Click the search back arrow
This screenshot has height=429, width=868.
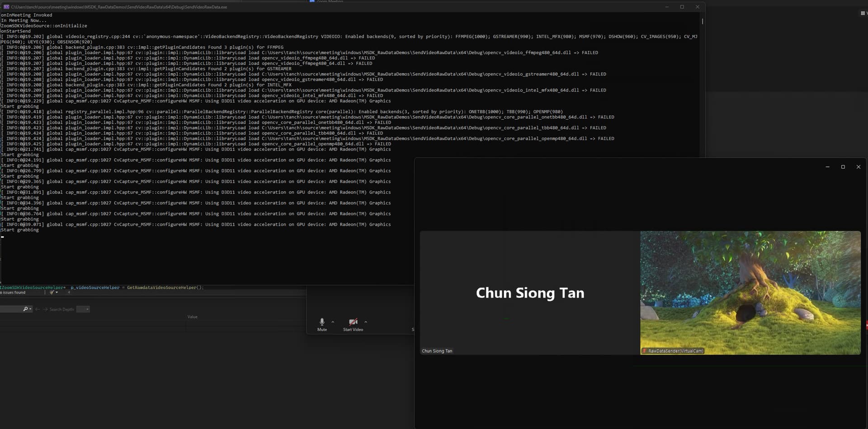[38, 309]
